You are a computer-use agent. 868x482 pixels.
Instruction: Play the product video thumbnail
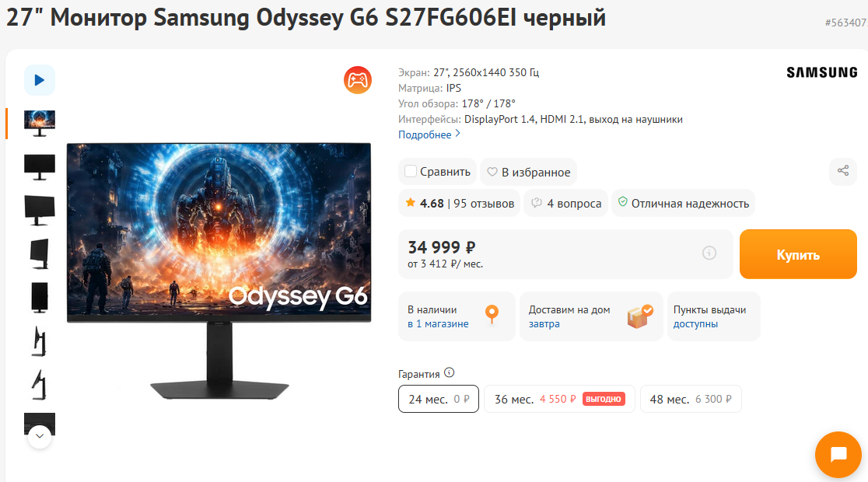pos(40,80)
